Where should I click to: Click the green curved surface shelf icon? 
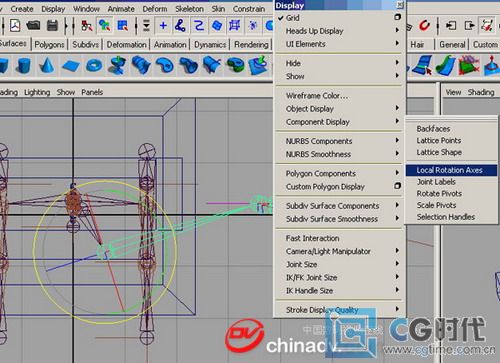[446, 65]
